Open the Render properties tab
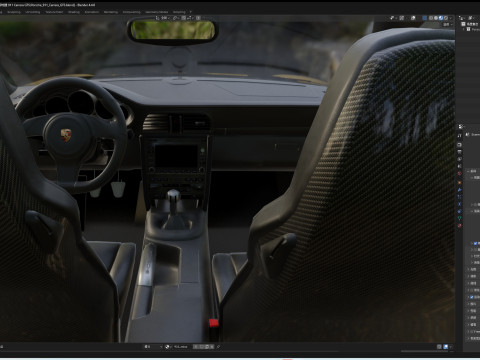The width and height of the screenshot is (480, 360). tap(460, 145)
